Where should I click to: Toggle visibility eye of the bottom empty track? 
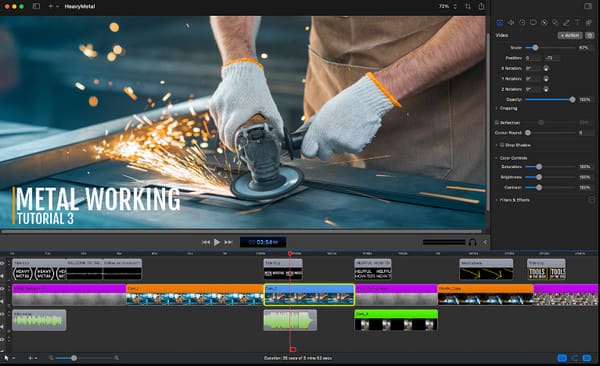(3, 340)
